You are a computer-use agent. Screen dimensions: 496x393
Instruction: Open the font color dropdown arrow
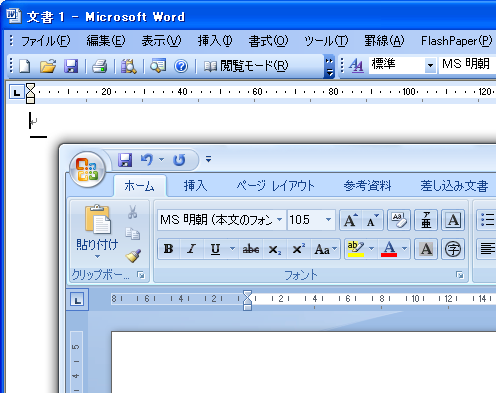coord(404,249)
